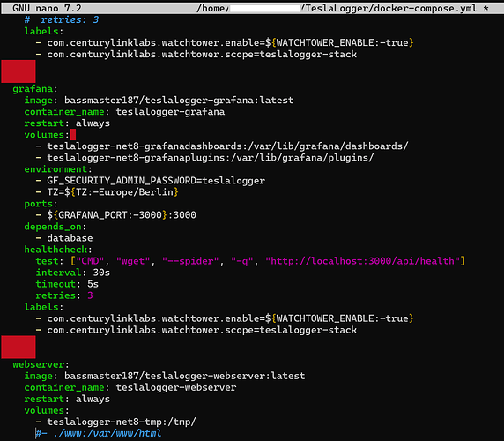Click the "-q" argument string
504x441 pixels.
tap(242, 261)
